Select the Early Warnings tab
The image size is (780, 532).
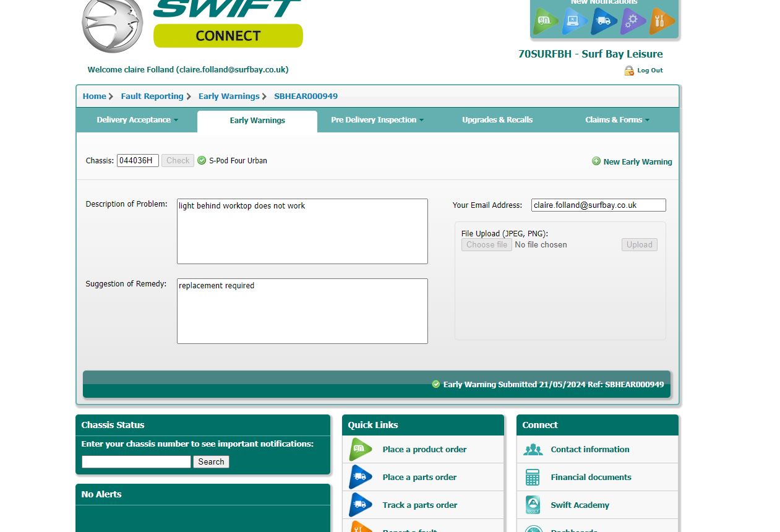click(x=257, y=121)
